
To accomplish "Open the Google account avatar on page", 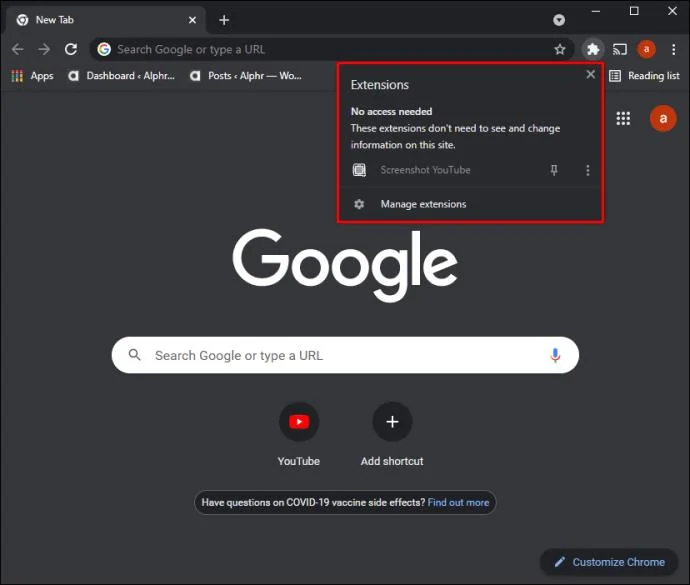I will pos(663,118).
